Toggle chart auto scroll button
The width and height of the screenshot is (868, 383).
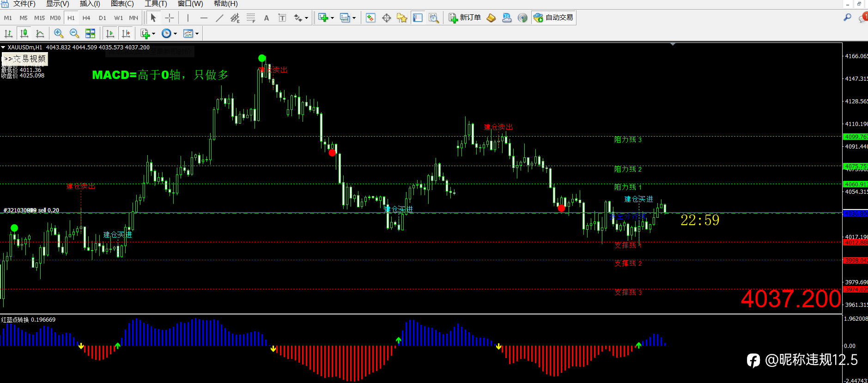point(110,33)
